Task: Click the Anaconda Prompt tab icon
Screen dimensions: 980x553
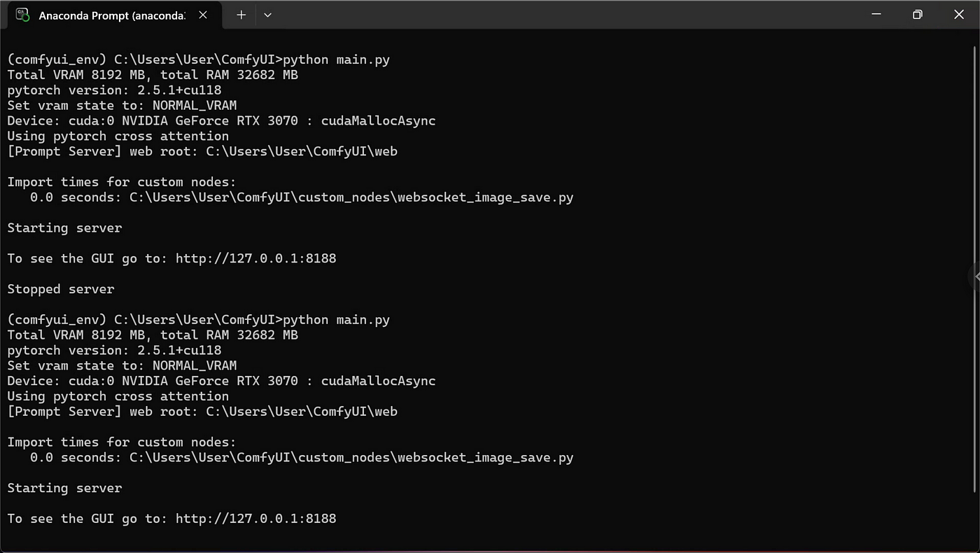Action: tap(22, 15)
